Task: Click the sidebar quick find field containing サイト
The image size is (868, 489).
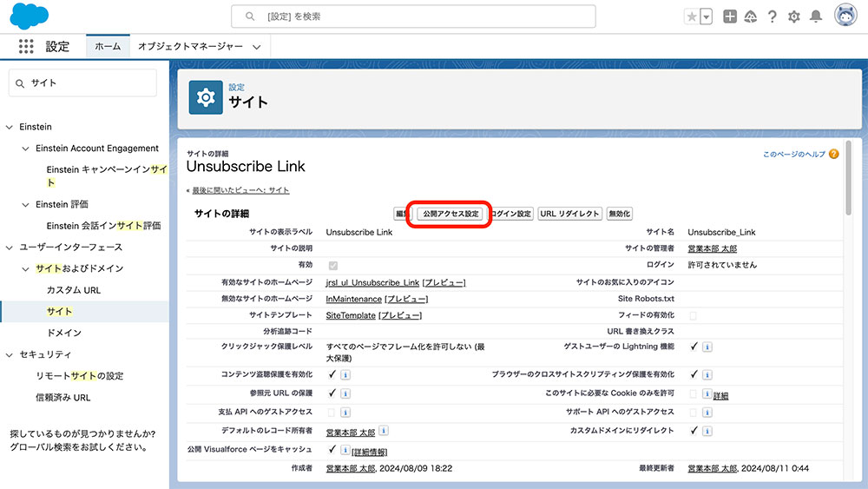Action: click(83, 83)
